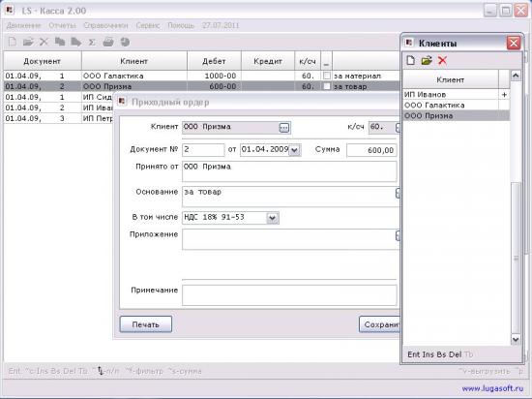
Task: Open the Отчеты menu
Action: pyautogui.click(x=62, y=25)
